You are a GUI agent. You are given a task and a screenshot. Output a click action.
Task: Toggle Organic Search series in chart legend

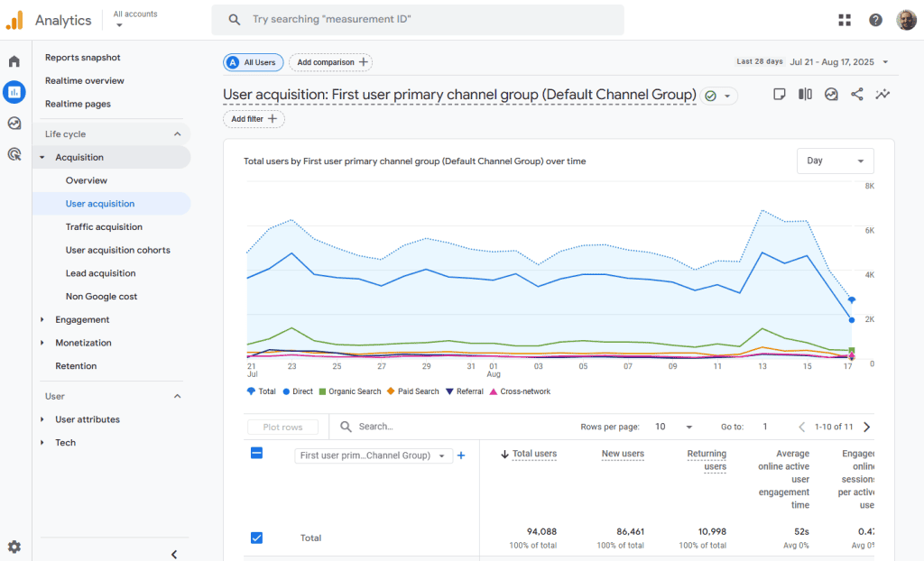tap(350, 391)
